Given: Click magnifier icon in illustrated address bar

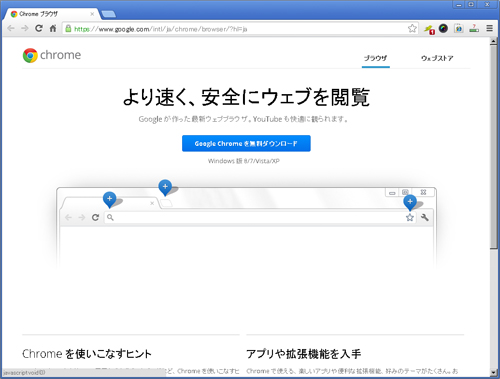Looking at the screenshot, I should pyautogui.click(x=110, y=218).
